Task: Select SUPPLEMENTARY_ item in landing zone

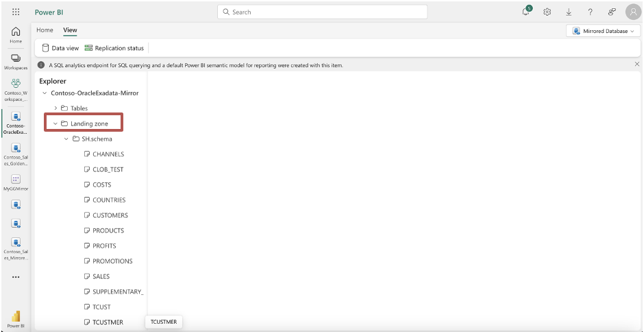Action: point(118,292)
